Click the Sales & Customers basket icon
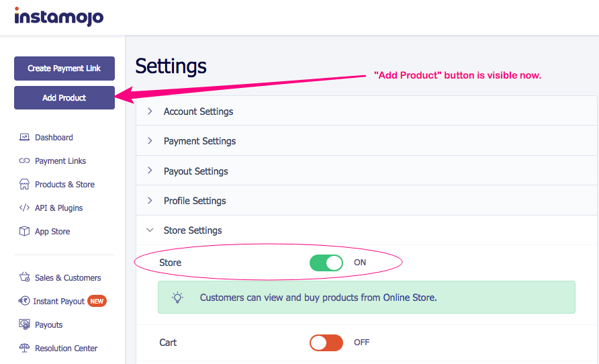The height and width of the screenshot is (364, 599). point(24,277)
